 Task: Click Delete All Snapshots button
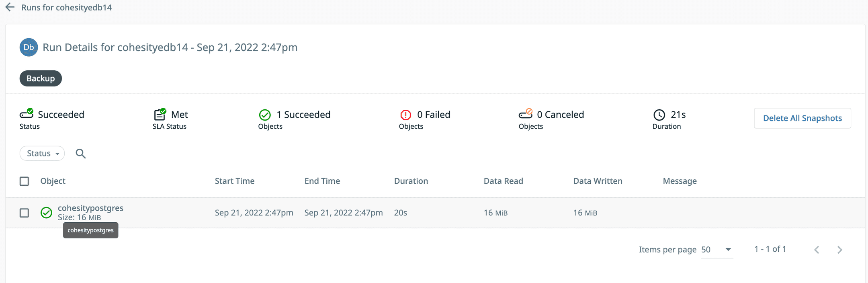(802, 118)
